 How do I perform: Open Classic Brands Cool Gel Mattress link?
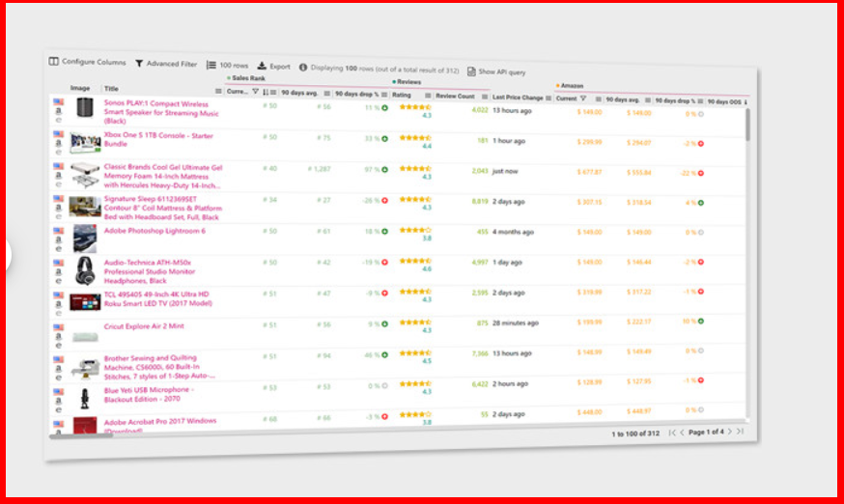click(162, 176)
